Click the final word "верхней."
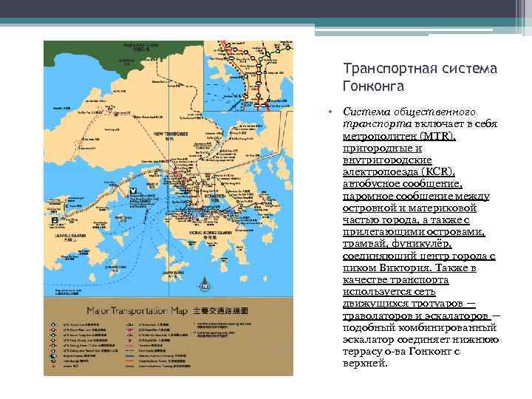 (365, 363)
